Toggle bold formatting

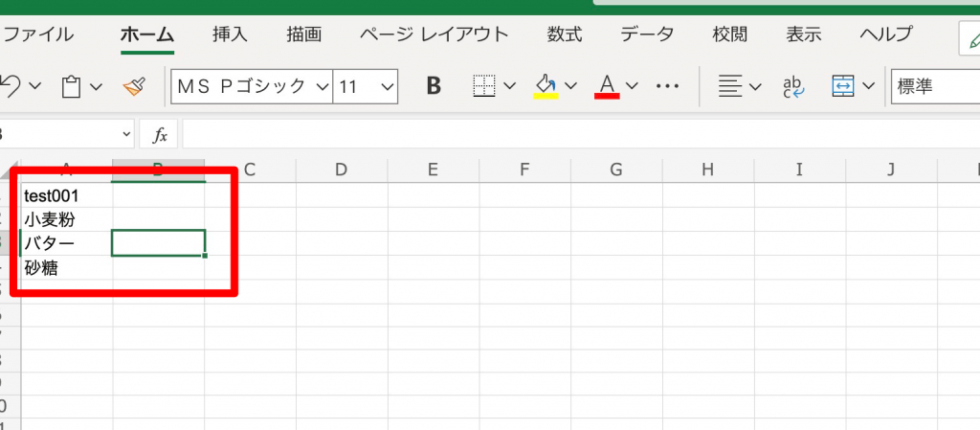coord(434,86)
